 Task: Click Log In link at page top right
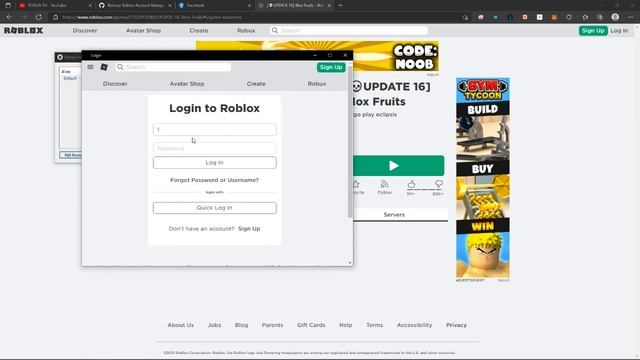(619, 31)
